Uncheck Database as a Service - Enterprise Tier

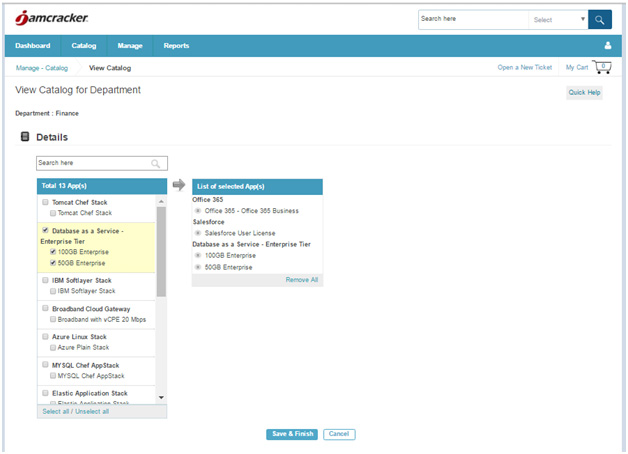(x=45, y=230)
